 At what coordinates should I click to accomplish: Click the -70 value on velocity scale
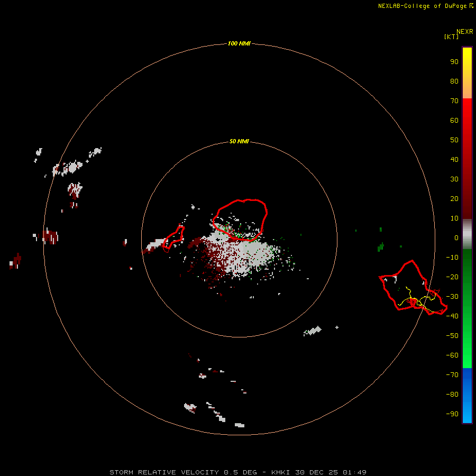(452, 375)
